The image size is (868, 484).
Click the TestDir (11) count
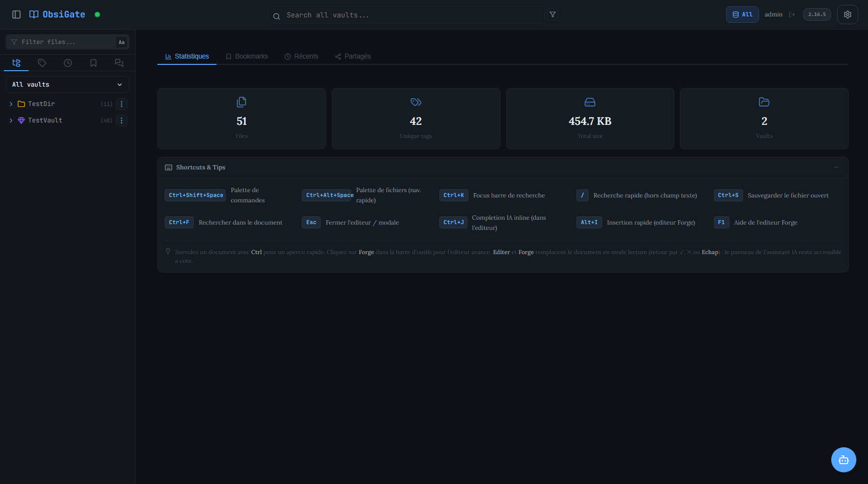point(107,104)
